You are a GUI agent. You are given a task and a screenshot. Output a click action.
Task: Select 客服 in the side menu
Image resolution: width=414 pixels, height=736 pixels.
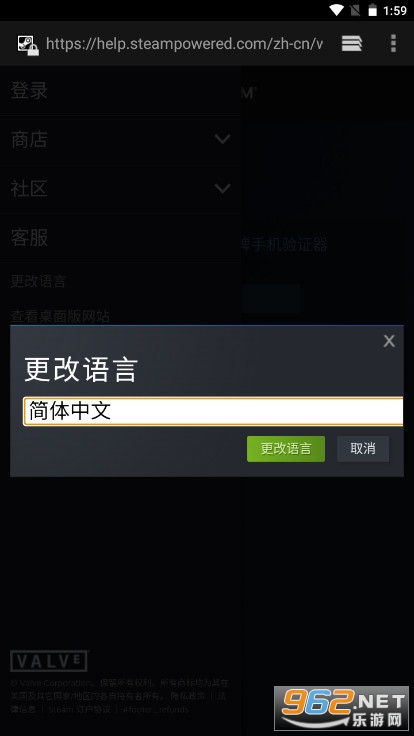coord(29,238)
